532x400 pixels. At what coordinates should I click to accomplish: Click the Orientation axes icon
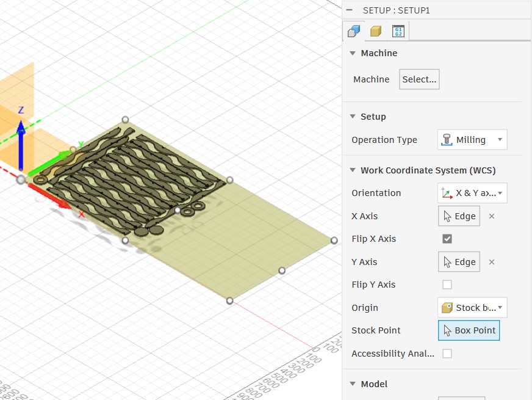pos(447,193)
